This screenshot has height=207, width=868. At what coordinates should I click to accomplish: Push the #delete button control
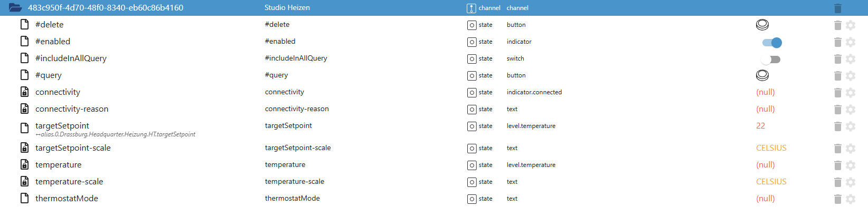(x=762, y=25)
